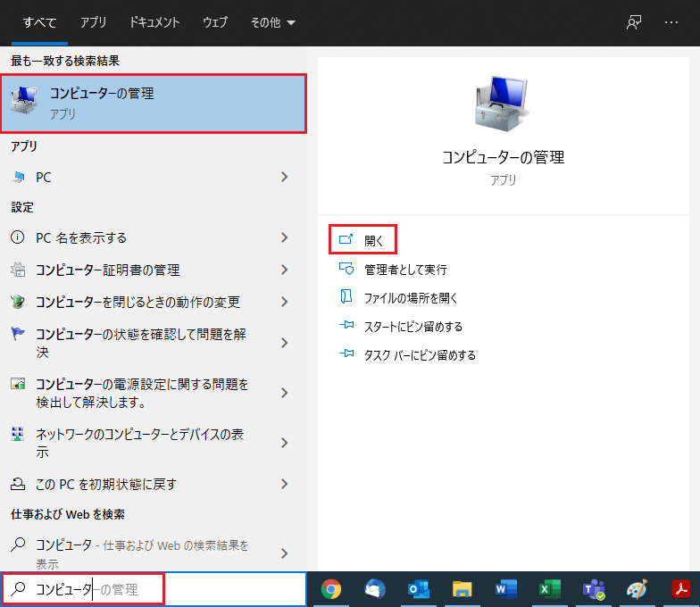Viewport: 700px width, 607px height.
Task: Expand arrow for PC 名を表示する
Action: (285, 238)
